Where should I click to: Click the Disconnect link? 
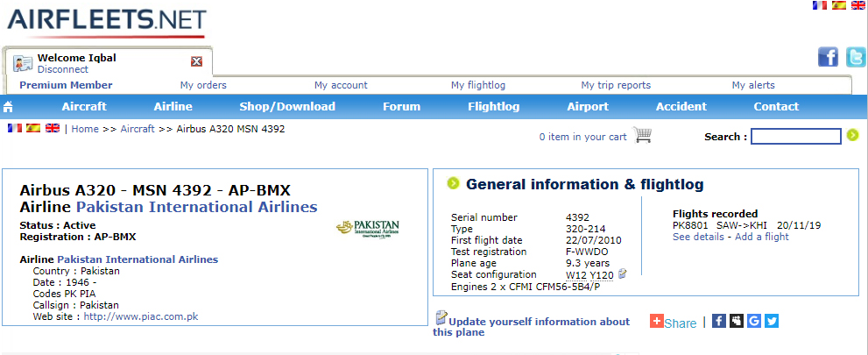(62, 69)
